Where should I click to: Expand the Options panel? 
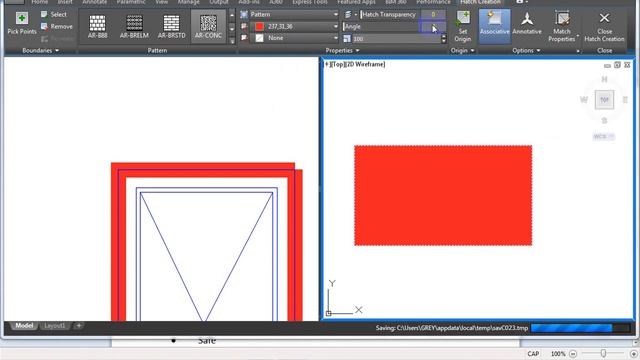click(526, 50)
